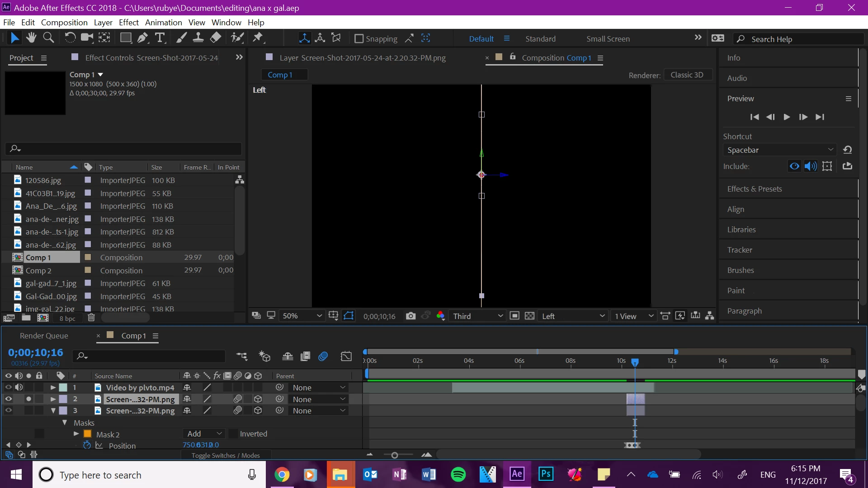Switch to the Render Queue tab

click(44, 336)
